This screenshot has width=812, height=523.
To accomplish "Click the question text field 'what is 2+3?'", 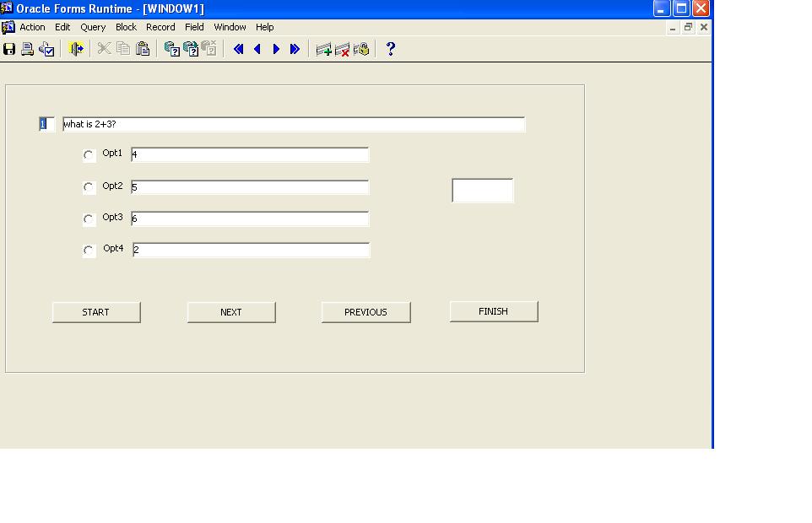I will (x=294, y=124).
